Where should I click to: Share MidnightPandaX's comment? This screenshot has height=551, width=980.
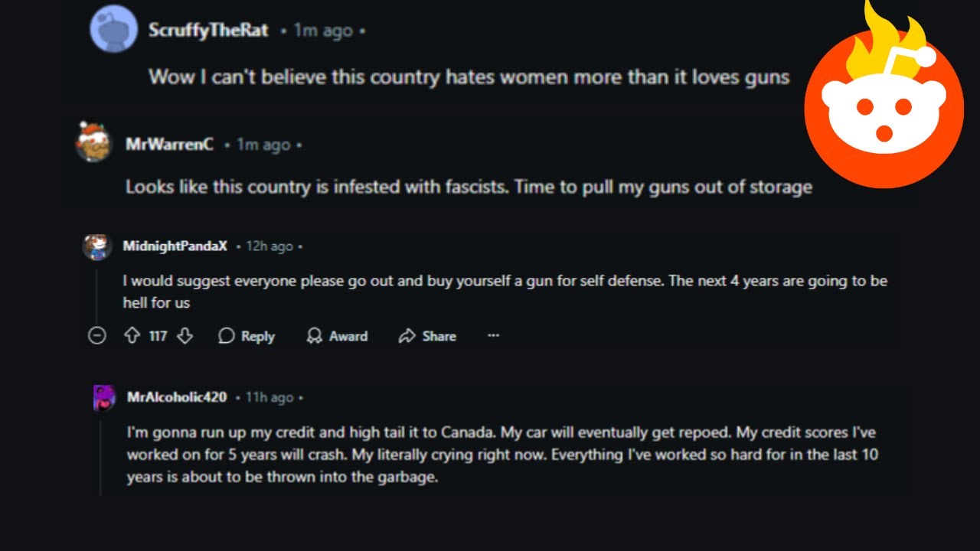[427, 336]
